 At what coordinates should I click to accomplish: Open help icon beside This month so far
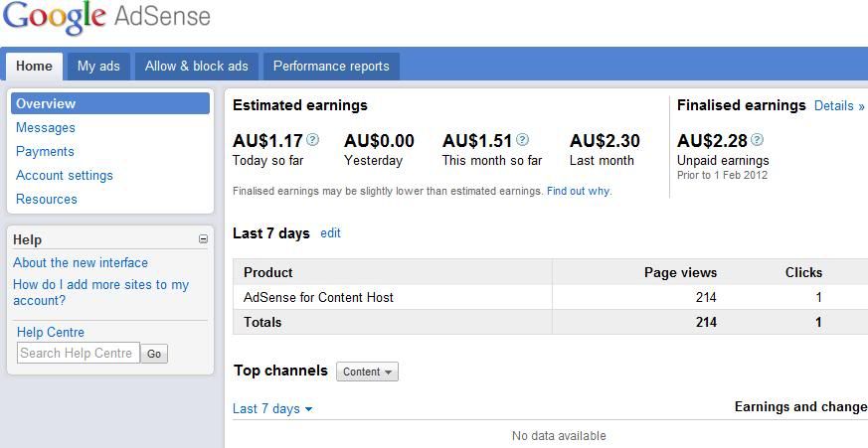(522, 139)
